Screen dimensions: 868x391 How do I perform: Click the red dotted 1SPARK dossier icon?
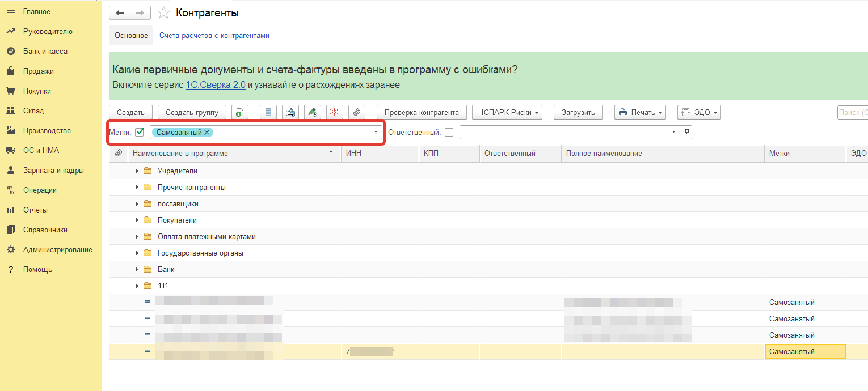(x=334, y=113)
